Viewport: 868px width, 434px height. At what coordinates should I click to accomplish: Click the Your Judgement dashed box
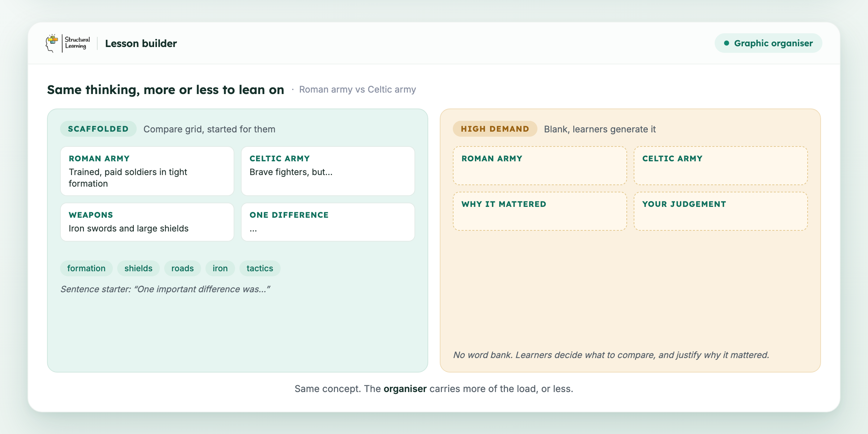point(721,211)
